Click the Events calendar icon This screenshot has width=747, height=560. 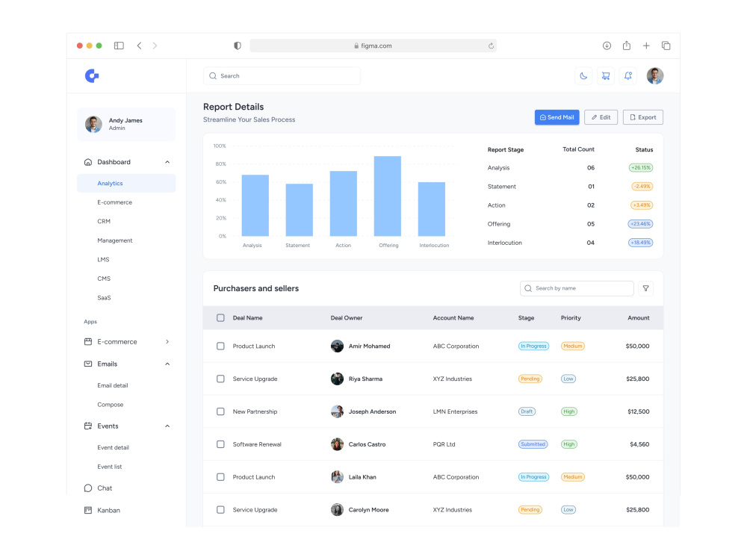point(88,426)
